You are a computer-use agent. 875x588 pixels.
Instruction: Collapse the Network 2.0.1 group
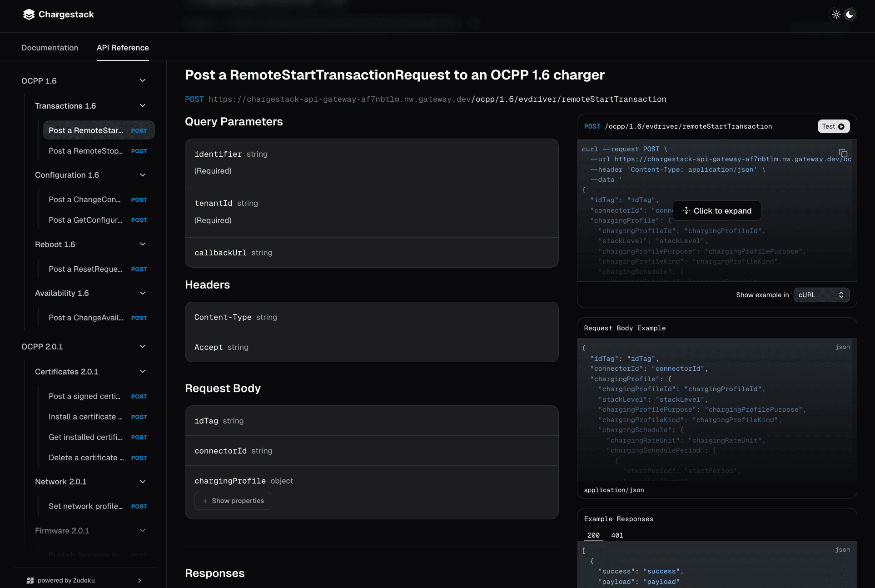(x=143, y=482)
